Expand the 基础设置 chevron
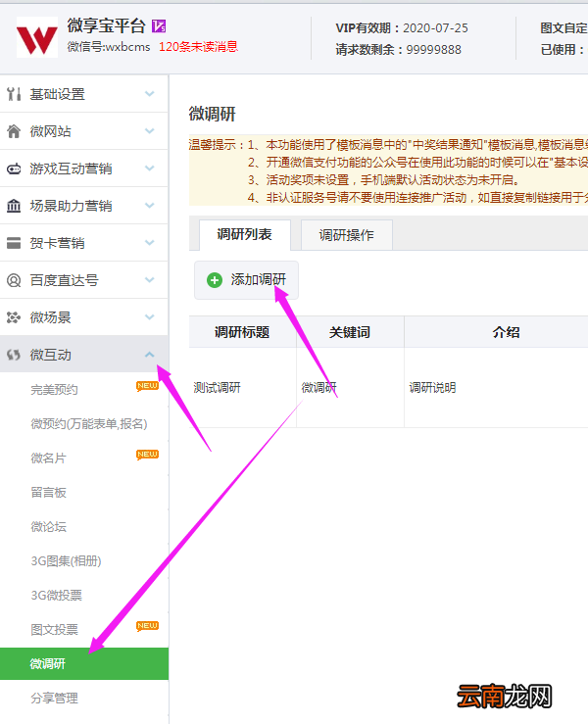Screen dimensions: 588x724 [x=149, y=94]
